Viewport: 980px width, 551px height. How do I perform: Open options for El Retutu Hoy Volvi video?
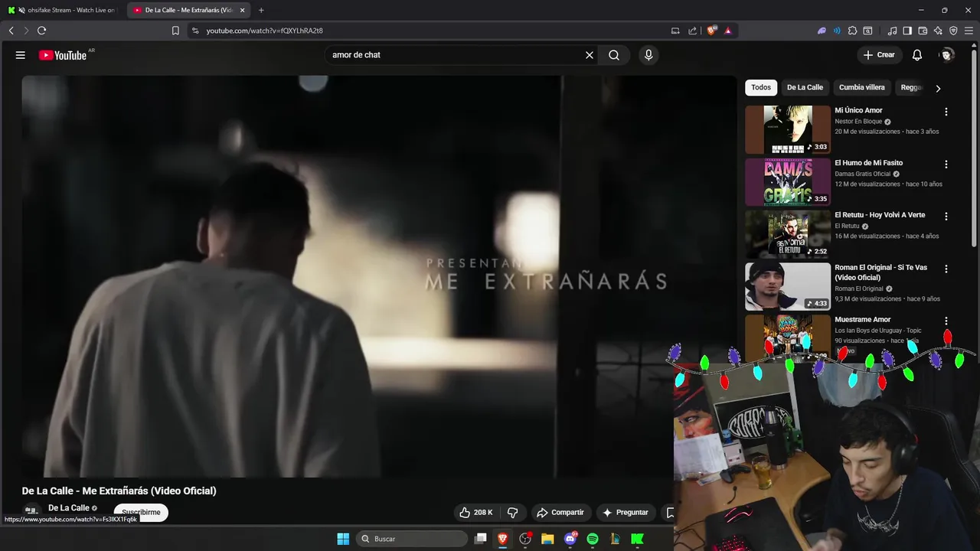[x=946, y=217]
